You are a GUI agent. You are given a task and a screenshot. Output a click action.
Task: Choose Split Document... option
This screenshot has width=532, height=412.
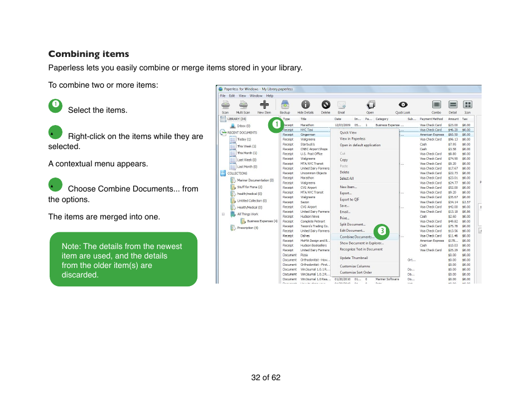pos(352,224)
